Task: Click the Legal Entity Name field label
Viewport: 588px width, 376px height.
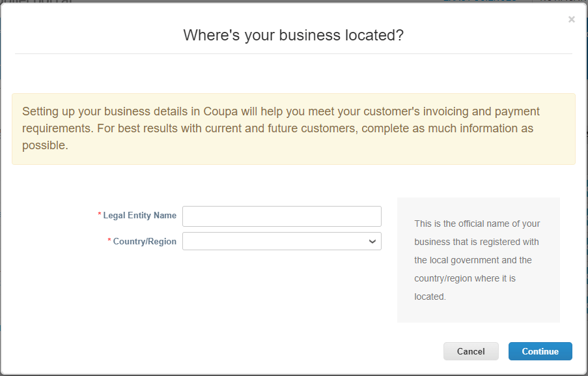Action: click(x=139, y=216)
